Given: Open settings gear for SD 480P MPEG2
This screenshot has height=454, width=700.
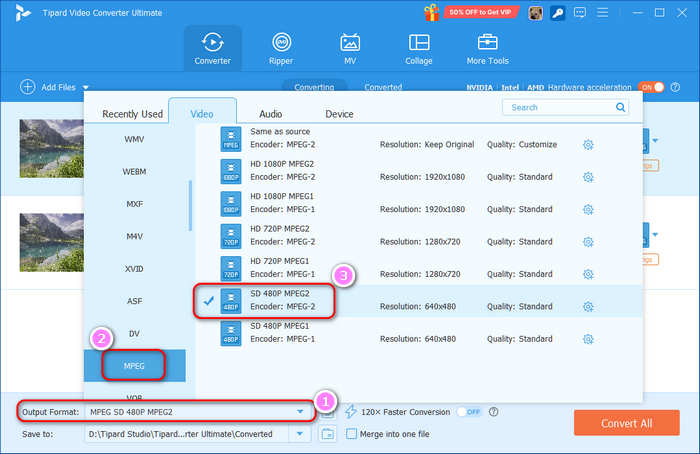Looking at the screenshot, I should coord(588,307).
